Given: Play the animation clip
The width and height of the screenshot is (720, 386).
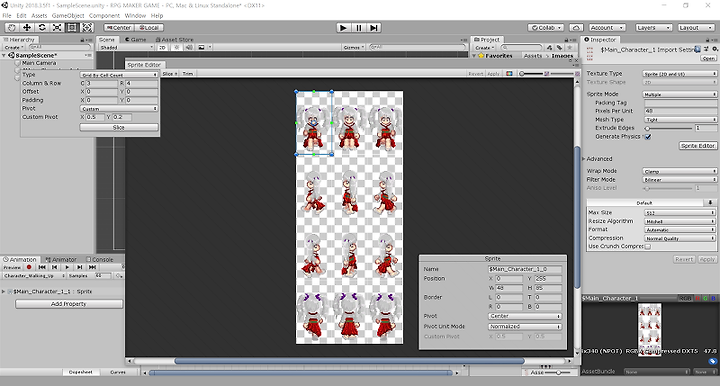Looking at the screenshot, I should (x=67, y=267).
